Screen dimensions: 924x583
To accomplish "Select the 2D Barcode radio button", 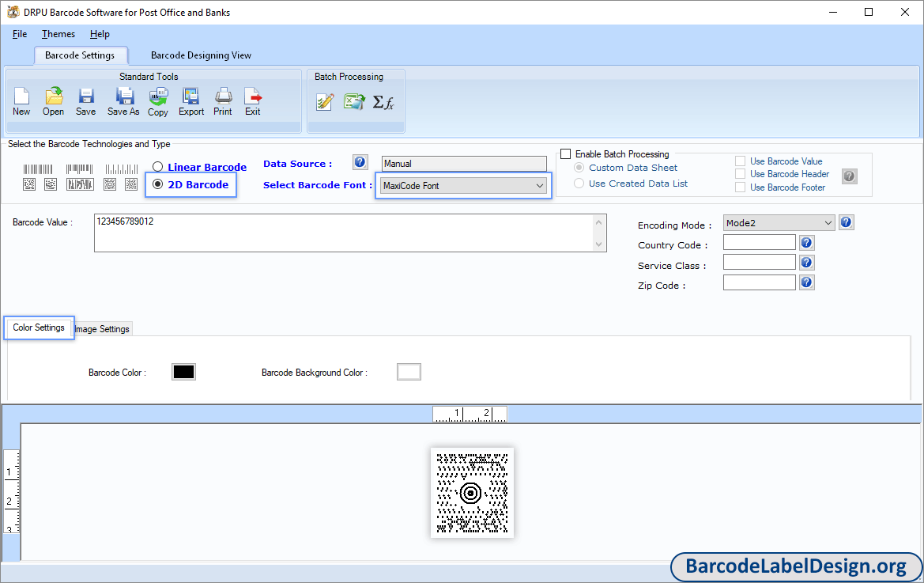I will click(x=157, y=184).
